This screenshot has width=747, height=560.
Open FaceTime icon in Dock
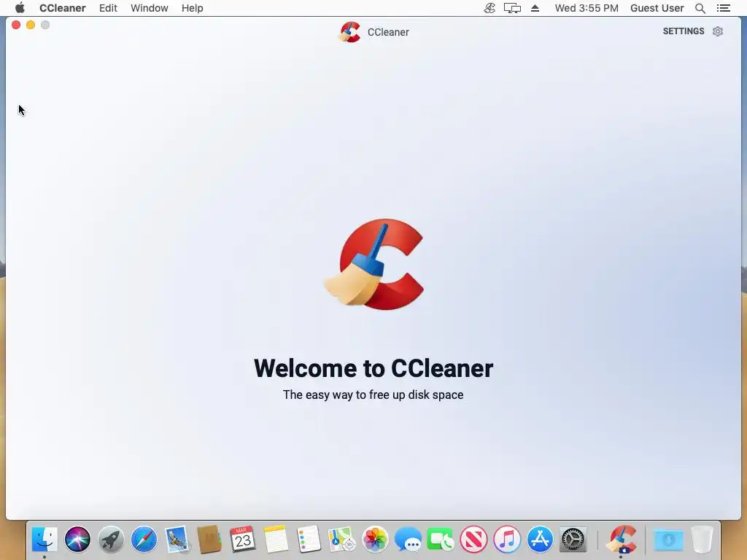click(x=441, y=540)
